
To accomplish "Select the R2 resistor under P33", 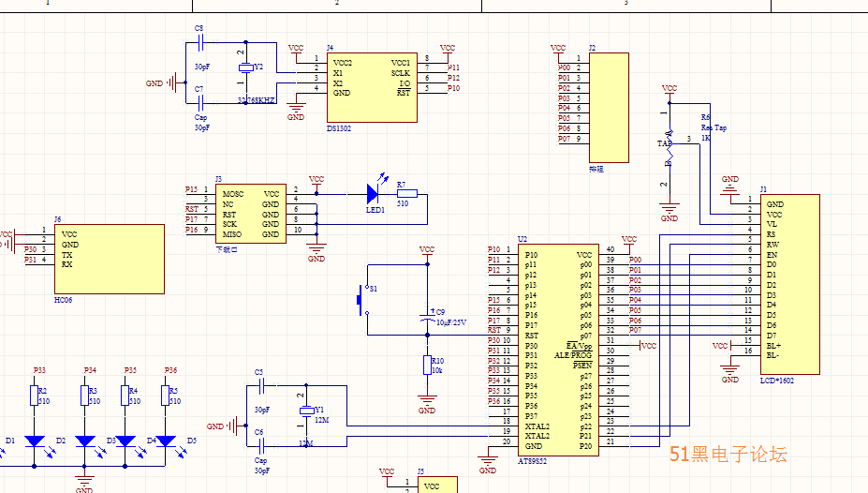I will (x=35, y=396).
